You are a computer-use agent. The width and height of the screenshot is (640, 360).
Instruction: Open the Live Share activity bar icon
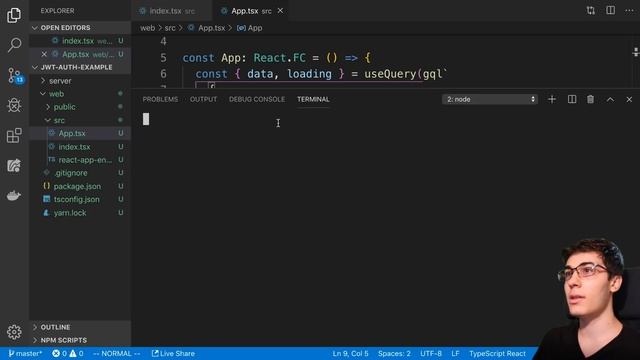tap(14, 165)
